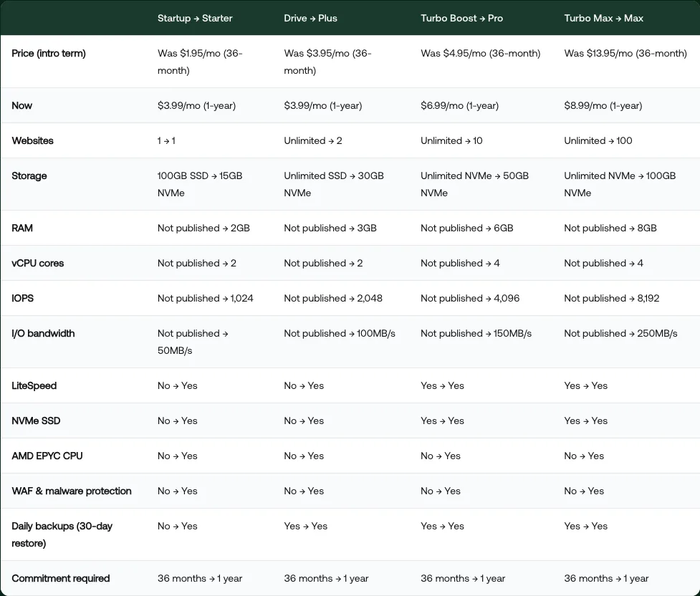
Task: Select 'Not published → 2,048' cell
Action: pyautogui.click(x=333, y=298)
